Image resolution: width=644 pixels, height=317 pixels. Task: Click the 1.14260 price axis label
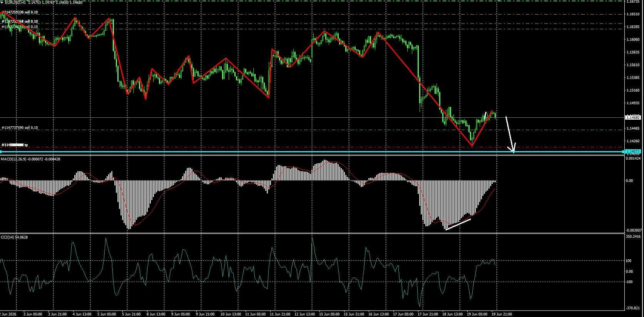tap(633, 141)
